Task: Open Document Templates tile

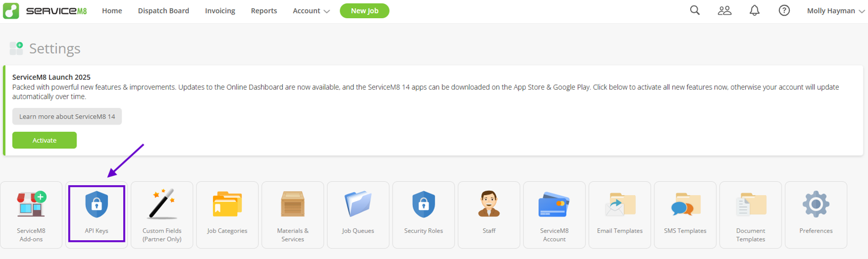Action: click(x=751, y=215)
